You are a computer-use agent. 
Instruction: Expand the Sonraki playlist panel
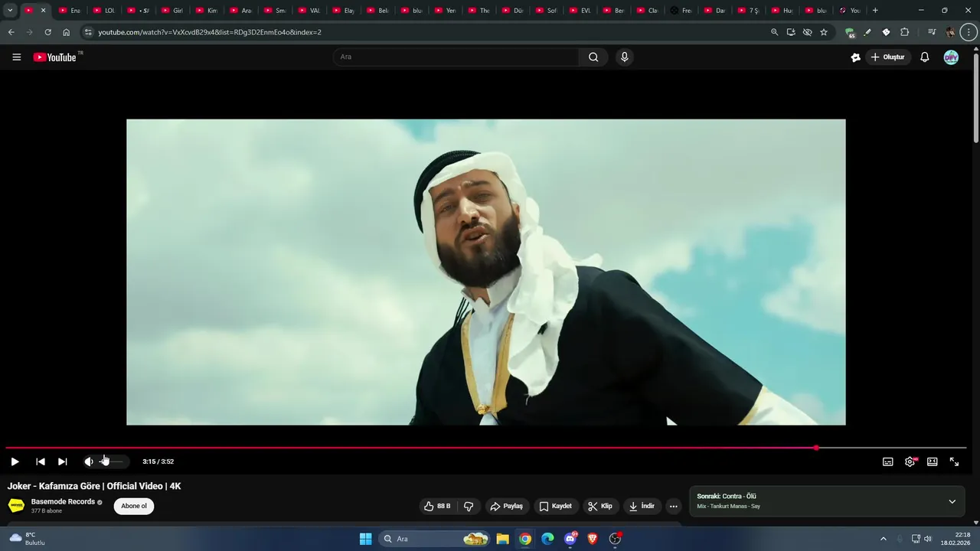coord(952,502)
